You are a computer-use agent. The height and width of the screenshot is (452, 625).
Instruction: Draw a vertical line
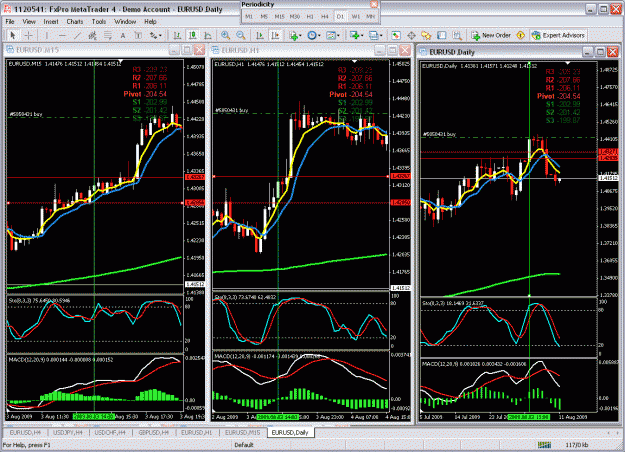pos(47,35)
